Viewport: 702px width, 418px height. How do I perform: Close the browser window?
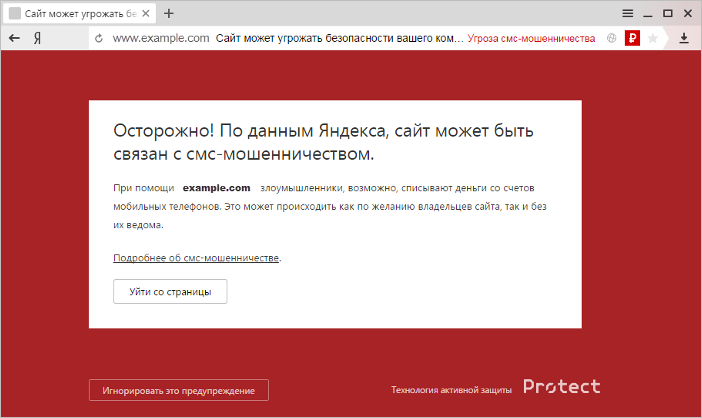pos(688,13)
